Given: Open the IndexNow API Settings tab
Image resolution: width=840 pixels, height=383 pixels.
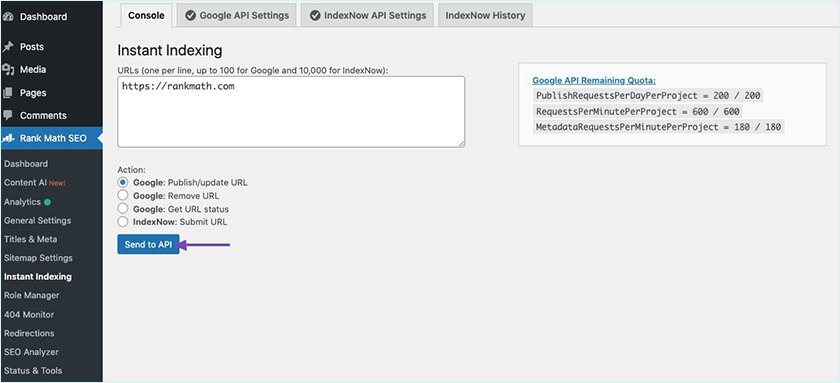Looking at the screenshot, I should (367, 15).
